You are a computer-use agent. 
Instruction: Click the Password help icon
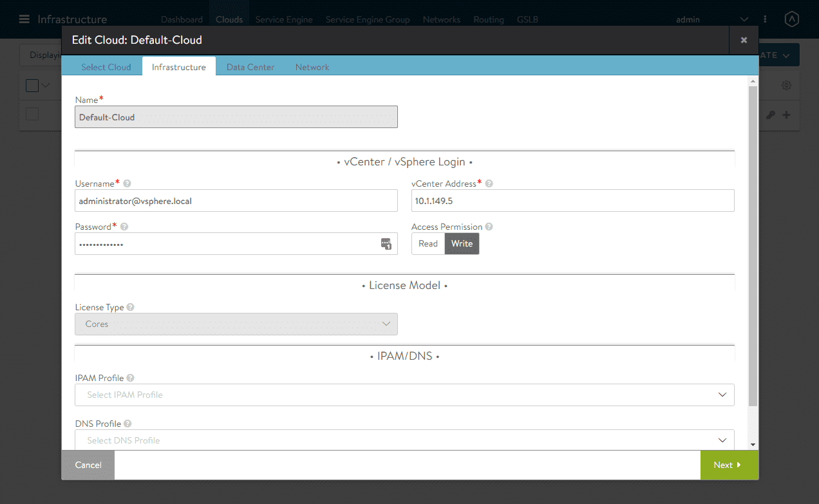pyautogui.click(x=124, y=227)
